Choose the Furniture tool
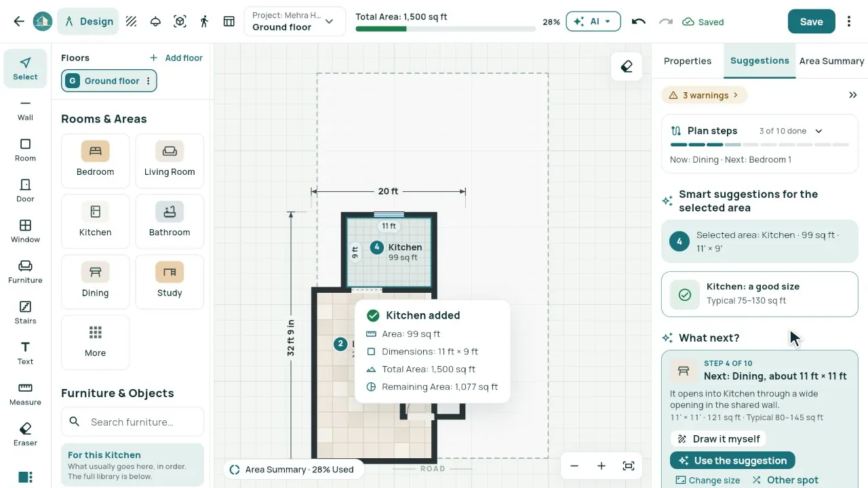Screen dimensions: 868x488 click(25, 272)
